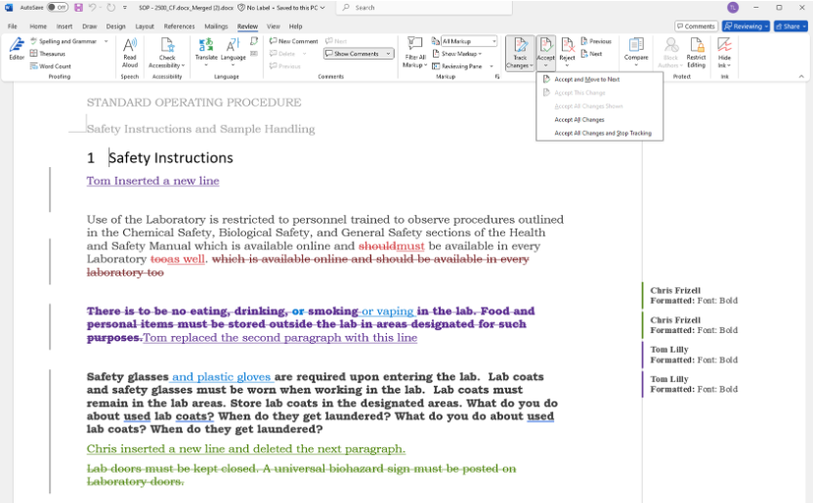
Task: Switch to the View tab
Action: click(x=274, y=26)
